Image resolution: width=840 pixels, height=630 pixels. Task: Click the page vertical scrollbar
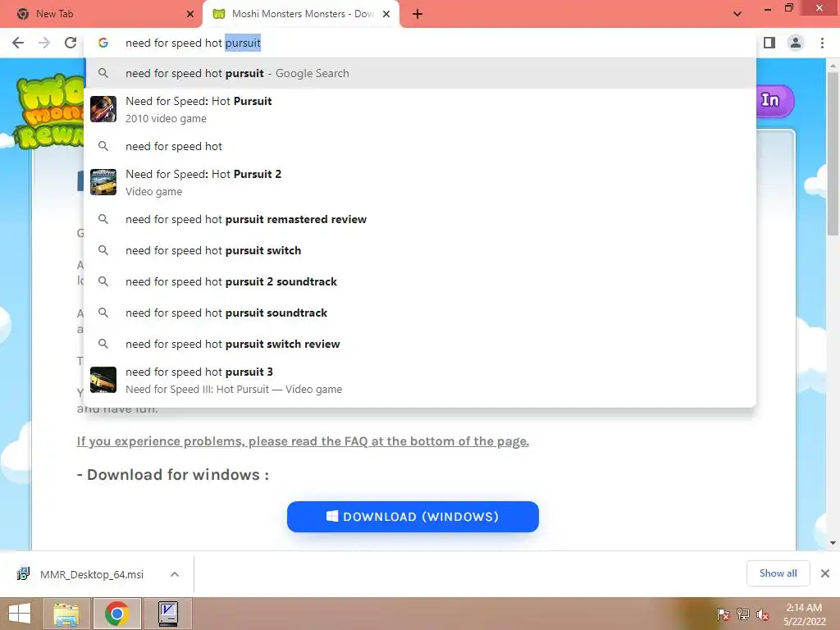833,153
